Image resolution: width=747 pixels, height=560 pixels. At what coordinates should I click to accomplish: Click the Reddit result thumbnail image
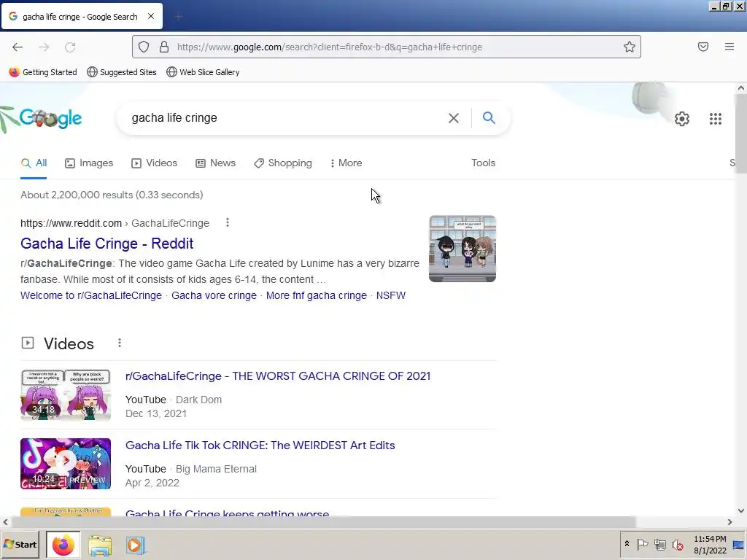[x=462, y=249]
